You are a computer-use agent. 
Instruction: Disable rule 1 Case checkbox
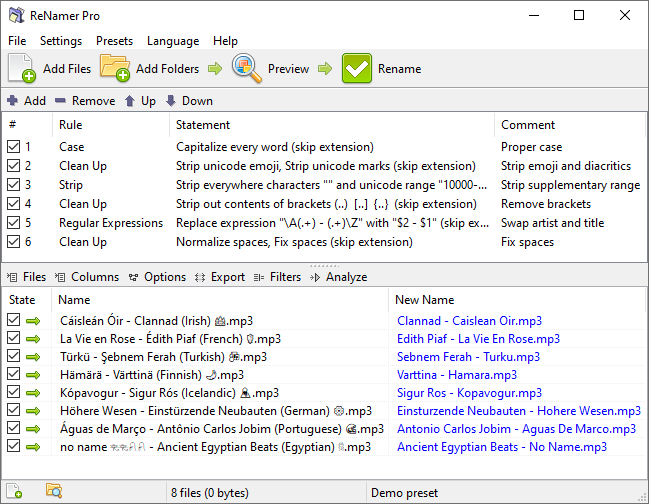tap(13, 147)
